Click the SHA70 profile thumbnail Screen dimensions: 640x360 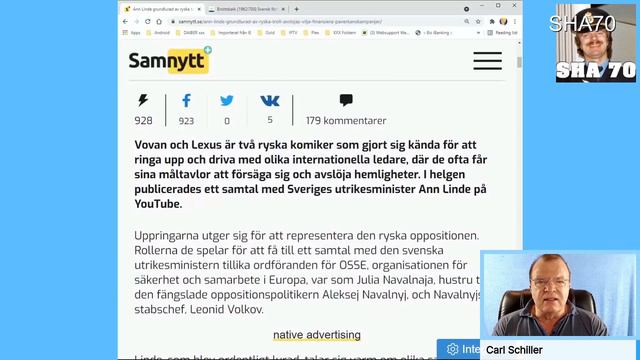pos(596,43)
